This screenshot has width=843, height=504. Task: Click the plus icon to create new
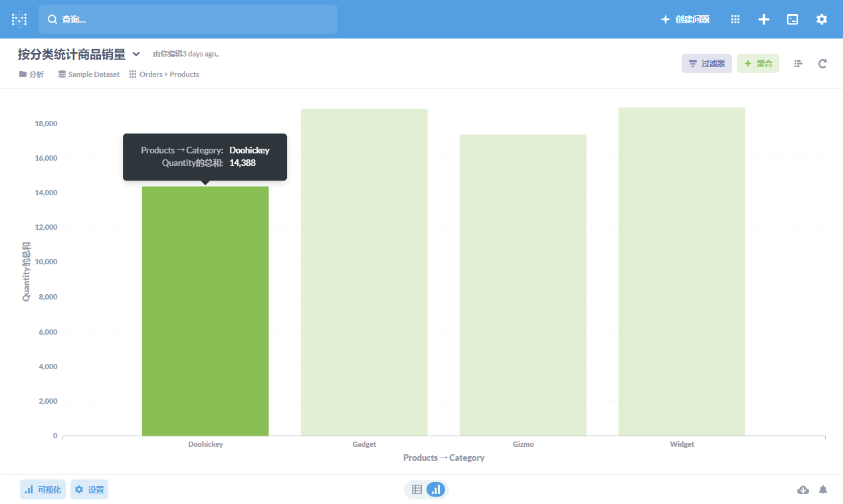click(x=764, y=19)
